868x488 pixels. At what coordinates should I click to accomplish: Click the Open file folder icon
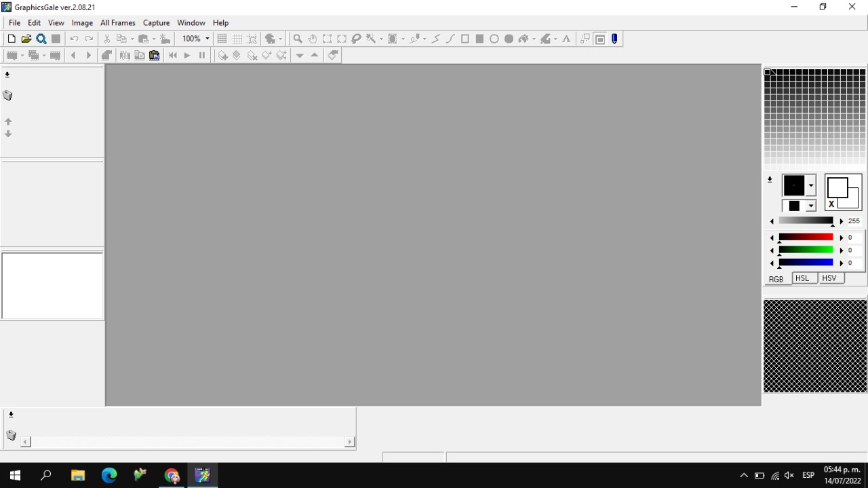[x=26, y=39]
